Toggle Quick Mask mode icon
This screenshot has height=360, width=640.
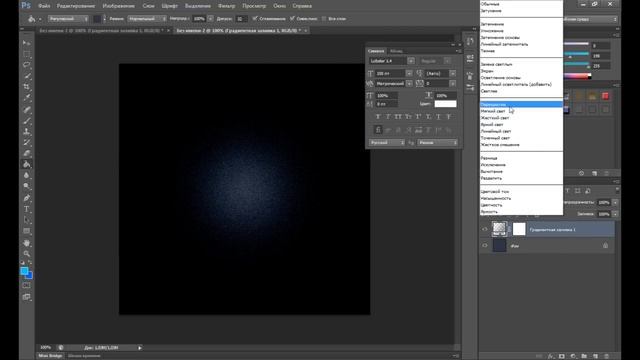[27, 286]
